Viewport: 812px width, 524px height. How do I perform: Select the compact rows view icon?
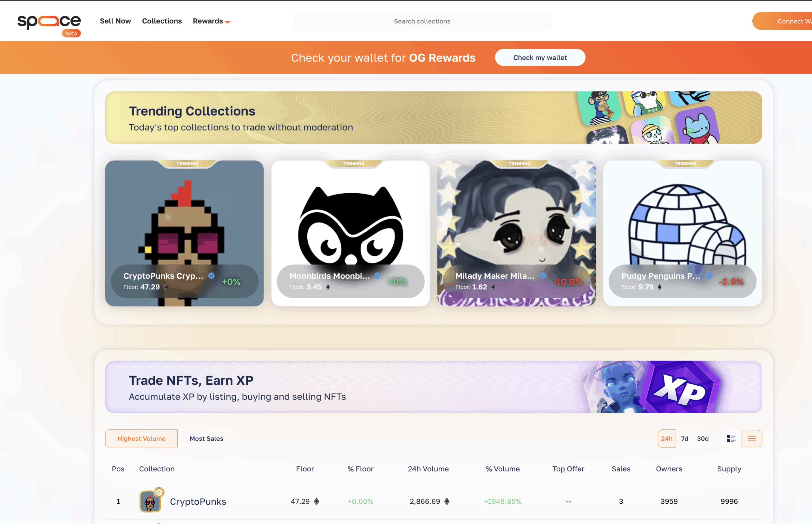(x=752, y=439)
